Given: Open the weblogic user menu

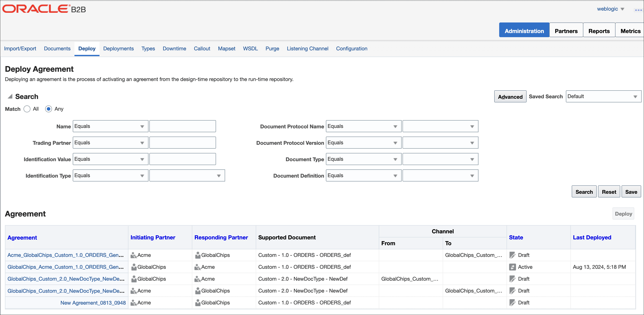Looking at the screenshot, I should pyautogui.click(x=611, y=9).
